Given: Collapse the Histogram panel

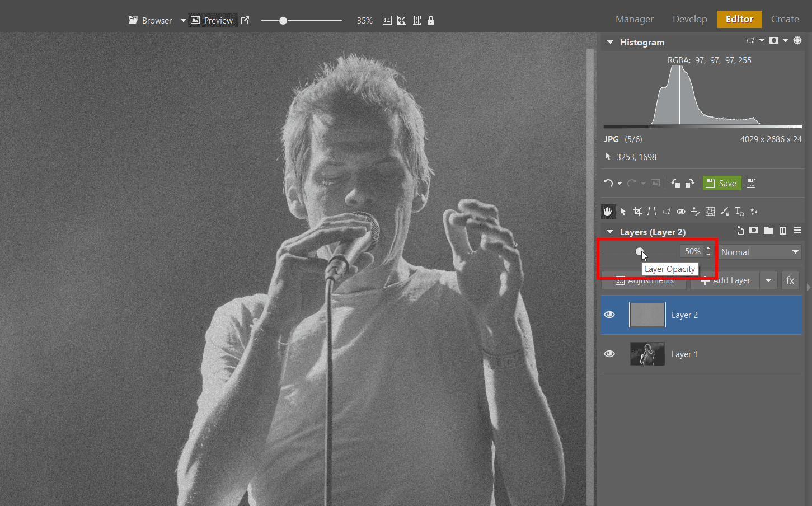Looking at the screenshot, I should click(610, 42).
